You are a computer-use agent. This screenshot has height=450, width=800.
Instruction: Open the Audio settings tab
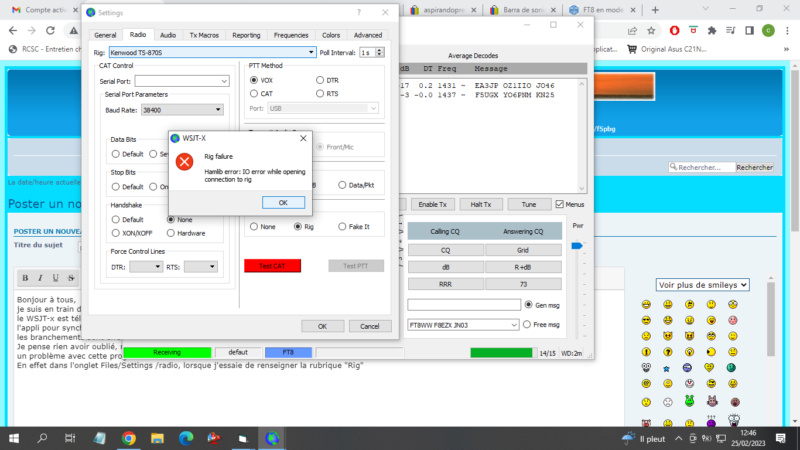168,35
